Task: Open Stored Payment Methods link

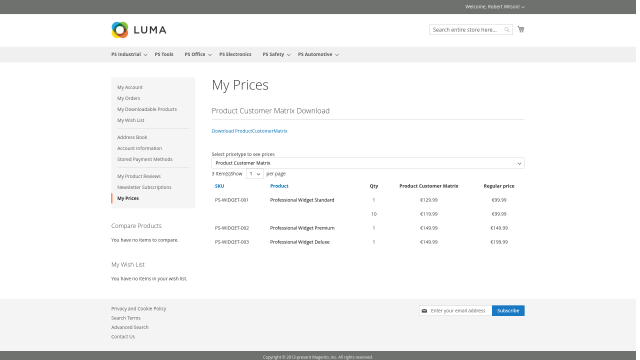Action: tap(144, 160)
